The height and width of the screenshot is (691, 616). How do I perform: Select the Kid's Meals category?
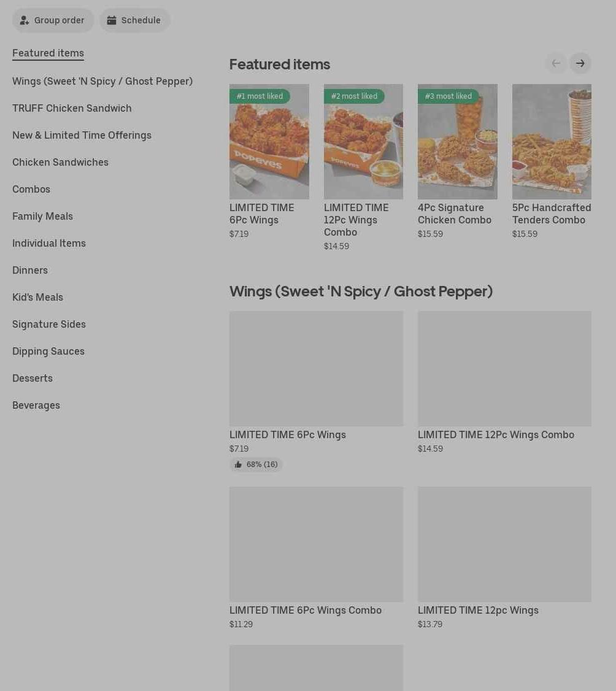[x=38, y=297]
